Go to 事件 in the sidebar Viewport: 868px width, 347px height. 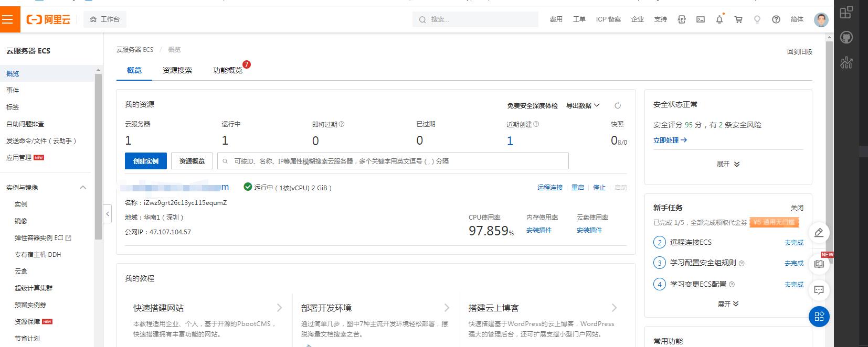click(13, 90)
